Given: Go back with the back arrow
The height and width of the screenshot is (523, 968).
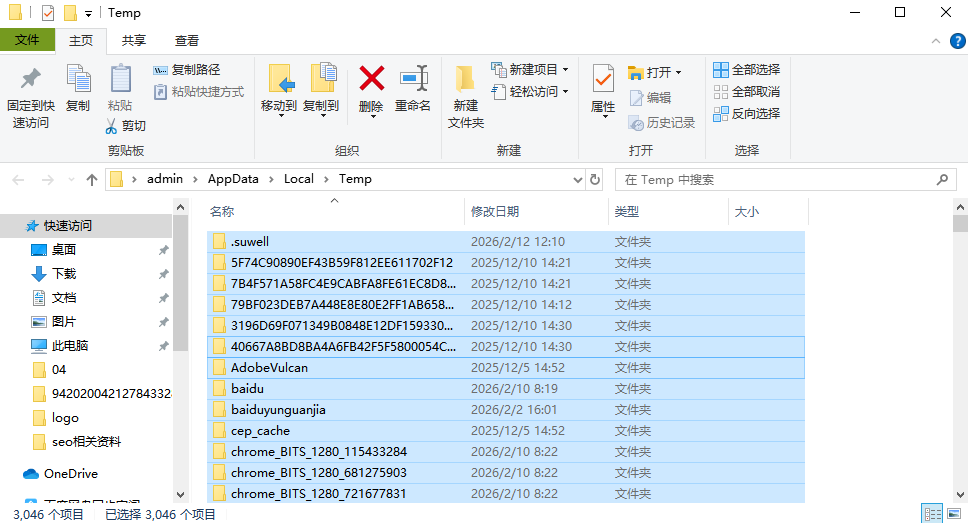Looking at the screenshot, I should tap(19, 180).
